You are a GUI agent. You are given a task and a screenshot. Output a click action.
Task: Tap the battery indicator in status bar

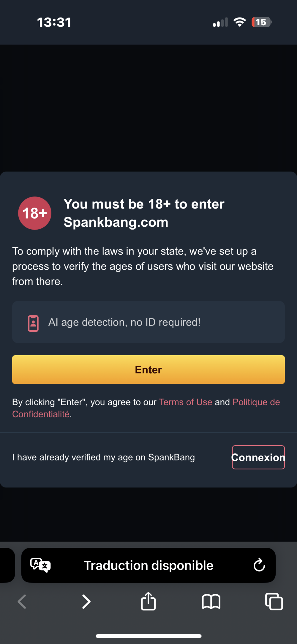[x=262, y=22]
